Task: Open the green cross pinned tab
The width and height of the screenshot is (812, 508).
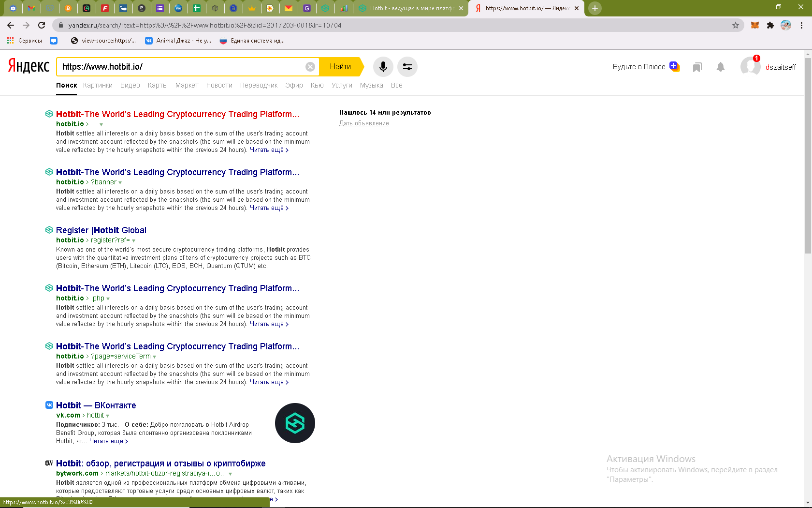Action: [x=197, y=8]
